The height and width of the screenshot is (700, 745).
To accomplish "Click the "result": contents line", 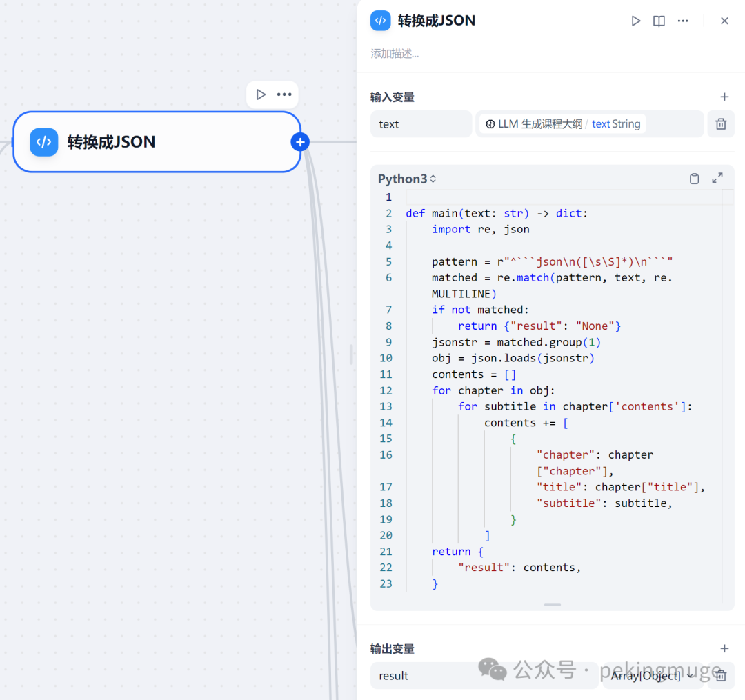I will pos(519,568).
